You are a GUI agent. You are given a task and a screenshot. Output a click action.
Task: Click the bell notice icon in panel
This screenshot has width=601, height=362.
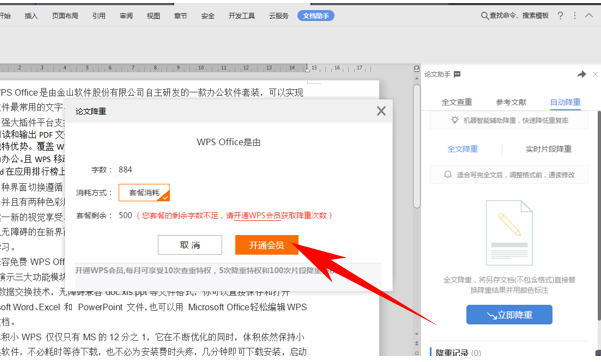pos(447,174)
